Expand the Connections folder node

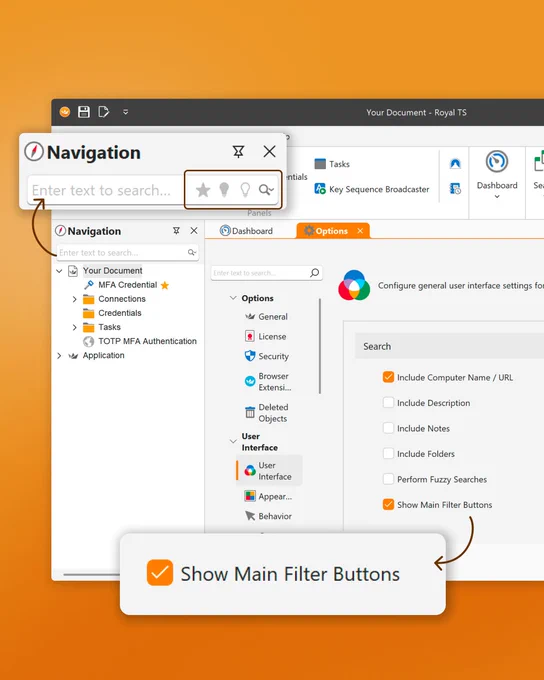[x=75, y=299]
